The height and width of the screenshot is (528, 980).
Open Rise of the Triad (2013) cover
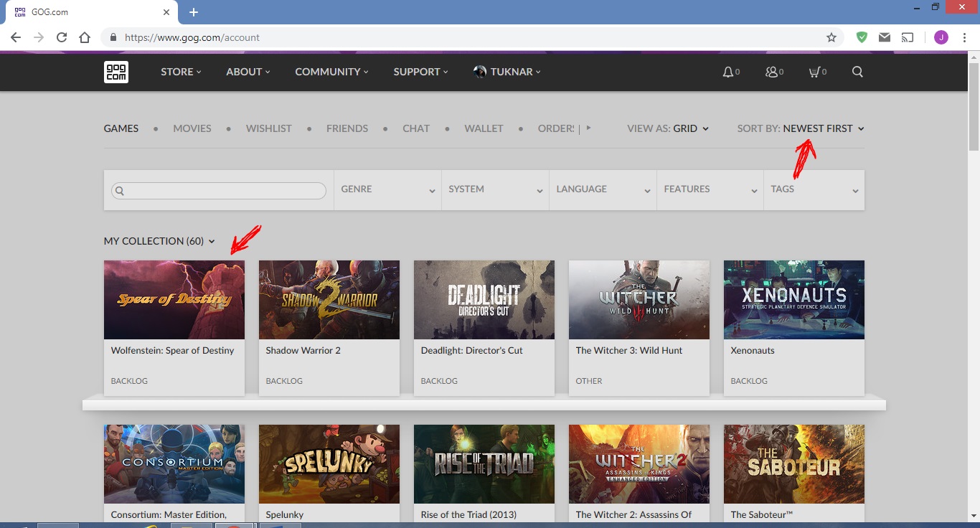click(484, 464)
